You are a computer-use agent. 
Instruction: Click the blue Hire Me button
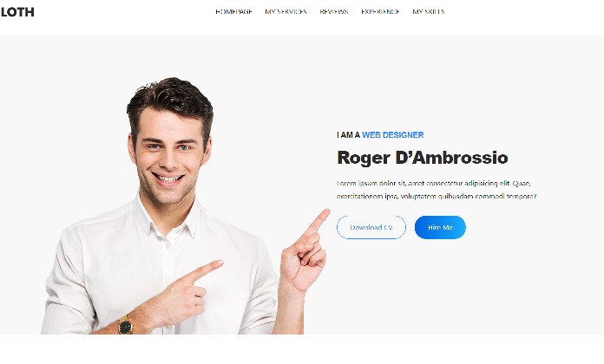point(440,227)
